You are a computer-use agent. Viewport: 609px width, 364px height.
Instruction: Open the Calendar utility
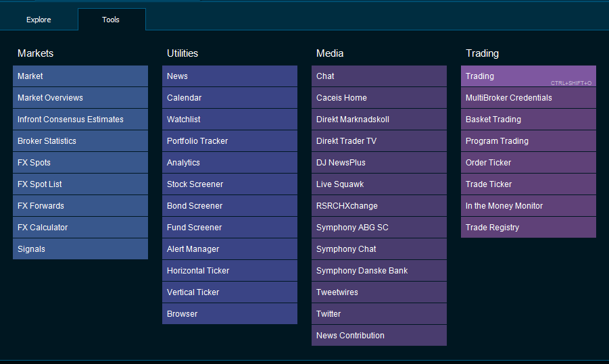pyautogui.click(x=230, y=98)
